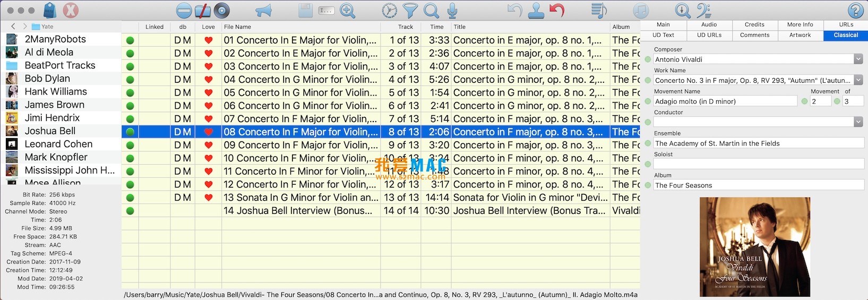The height and width of the screenshot is (300, 868).
Task: Click the magnifying glass search icon
Action: coord(431,10)
